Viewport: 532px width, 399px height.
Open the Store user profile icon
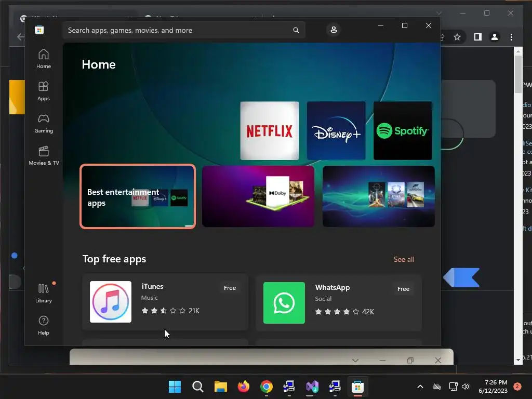[x=334, y=30]
